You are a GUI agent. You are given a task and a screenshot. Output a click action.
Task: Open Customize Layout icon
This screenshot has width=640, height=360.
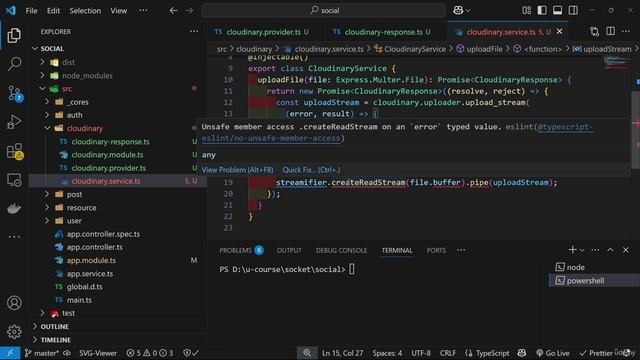(527, 10)
